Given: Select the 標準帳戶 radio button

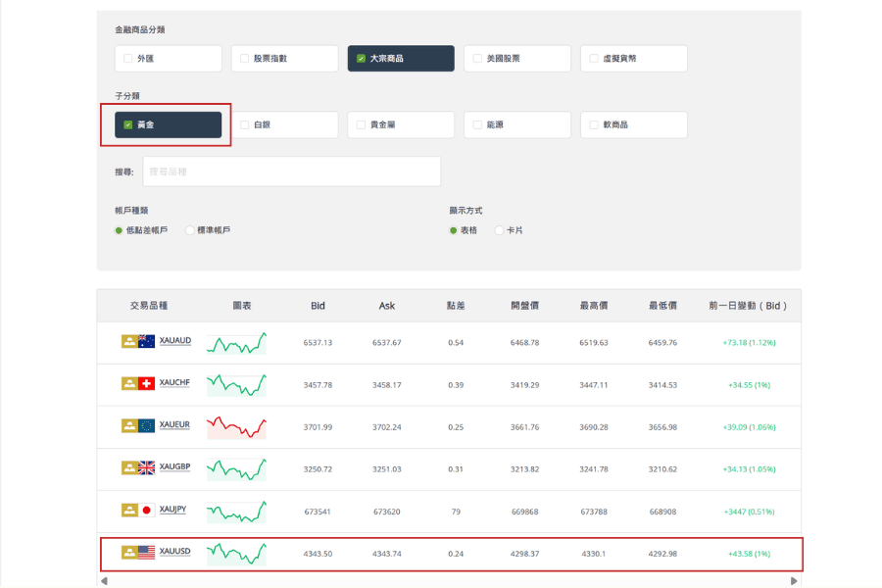Looking at the screenshot, I should click(x=189, y=229).
